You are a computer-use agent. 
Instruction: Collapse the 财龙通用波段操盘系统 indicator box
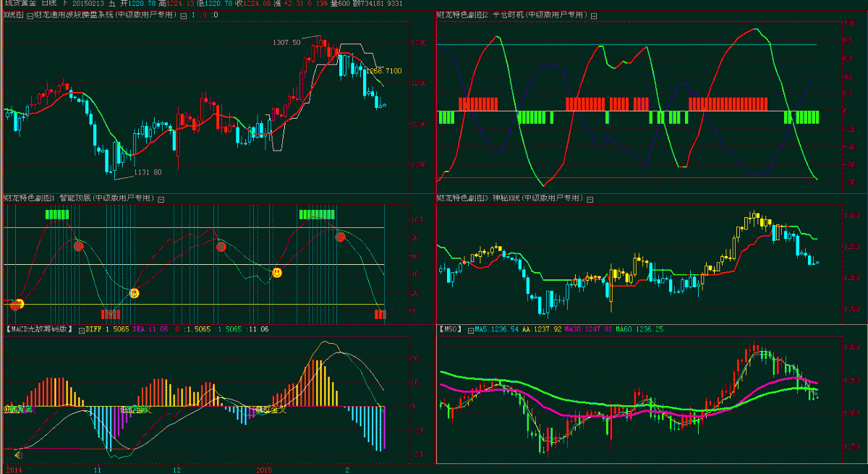point(182,15)
